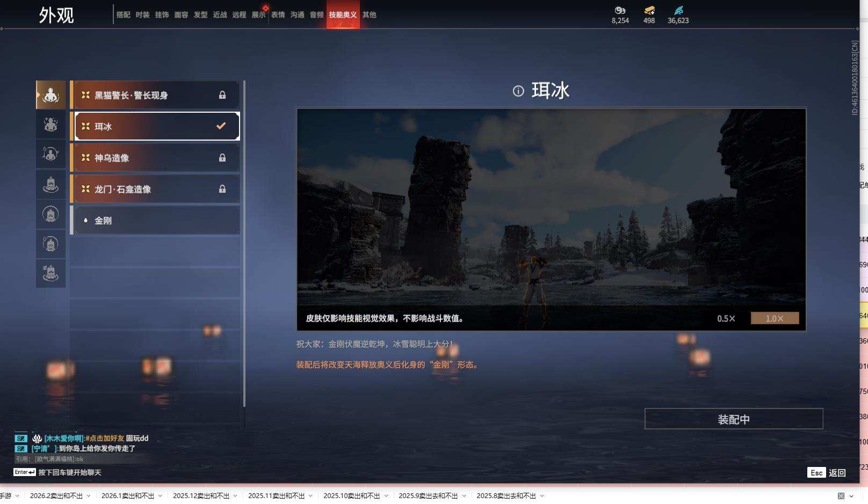Click the Esc 返回 button at bottom right
The width and height of the screenshot is (868, 504).
(x=826, y=473)
